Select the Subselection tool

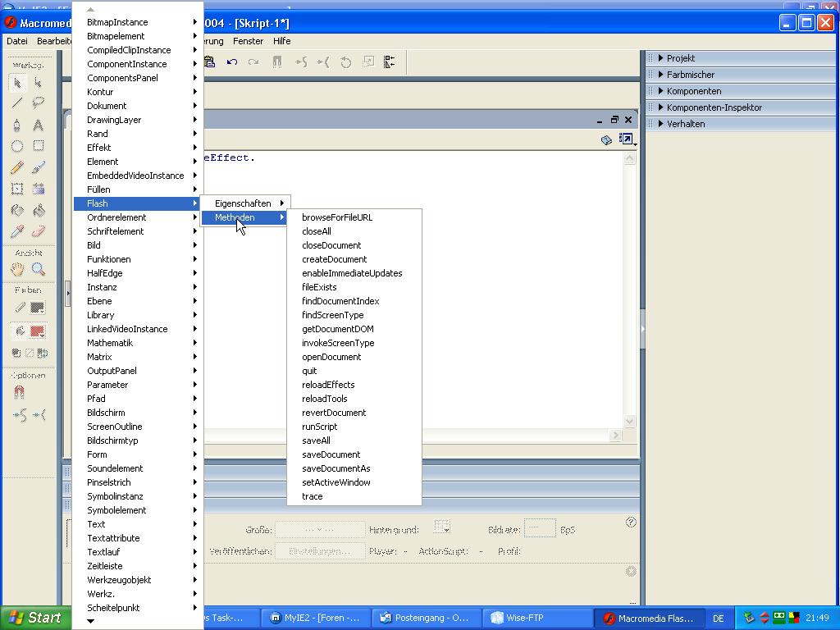pos(38,83)
